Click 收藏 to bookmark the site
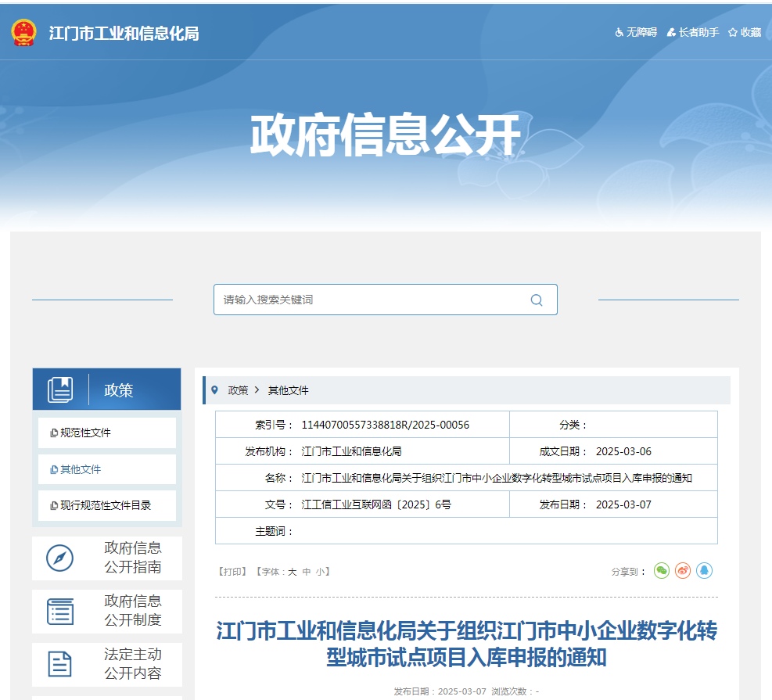 pyautogui.click(x=745, y=33)
